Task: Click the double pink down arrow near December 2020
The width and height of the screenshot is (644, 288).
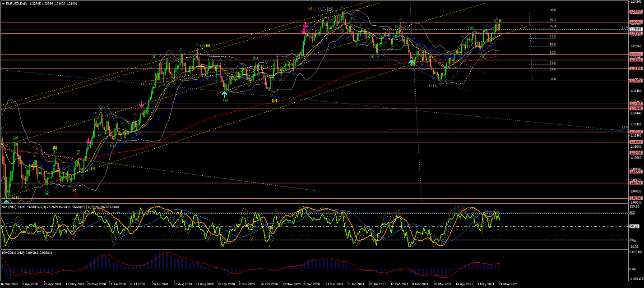Action: tap(305, 28)
